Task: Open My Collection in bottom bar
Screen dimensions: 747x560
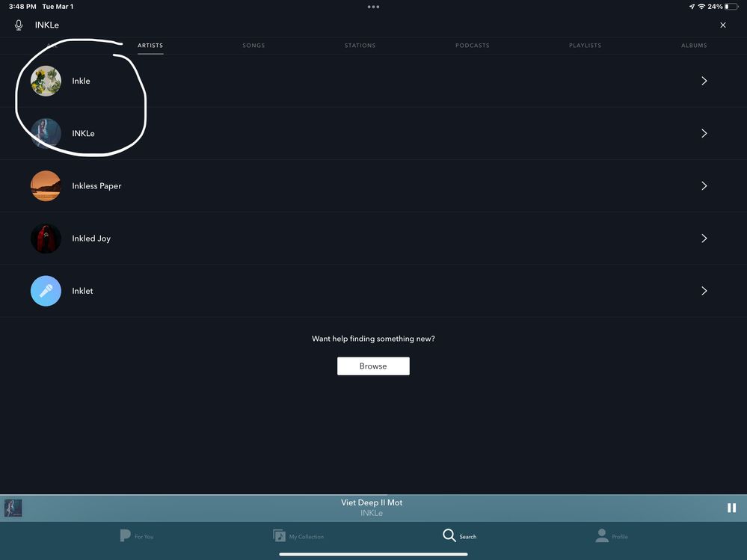Action: pyautogui.click(x=280, y=536)
